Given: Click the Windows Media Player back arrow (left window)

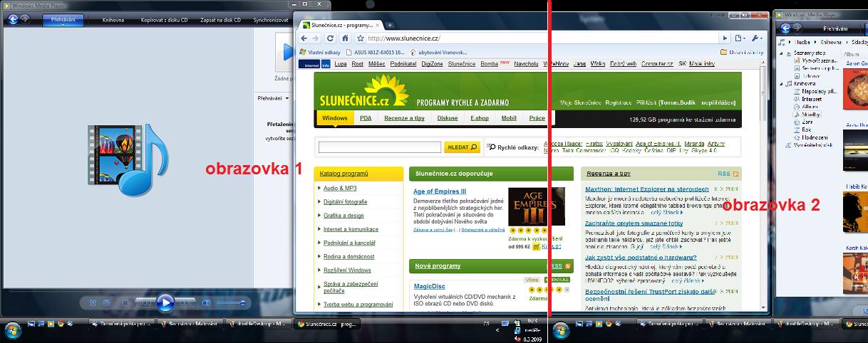Looking at the screenshot, I should pos(14,21).
